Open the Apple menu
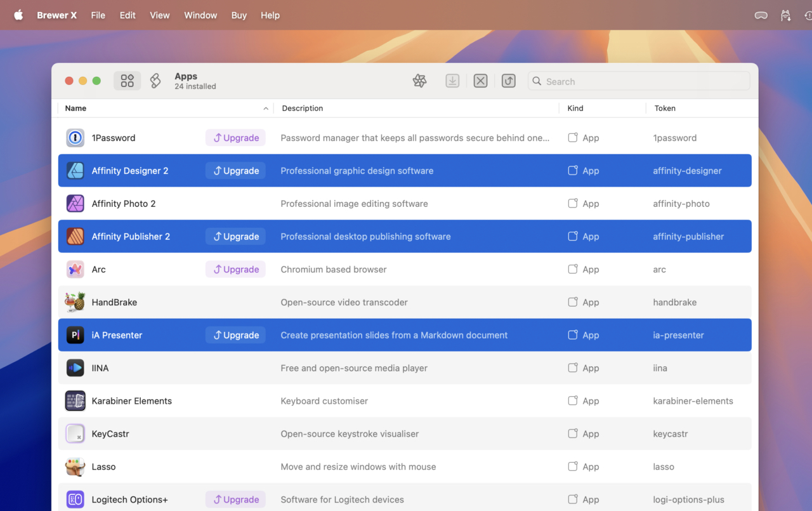812x511 pixels. 18,15
